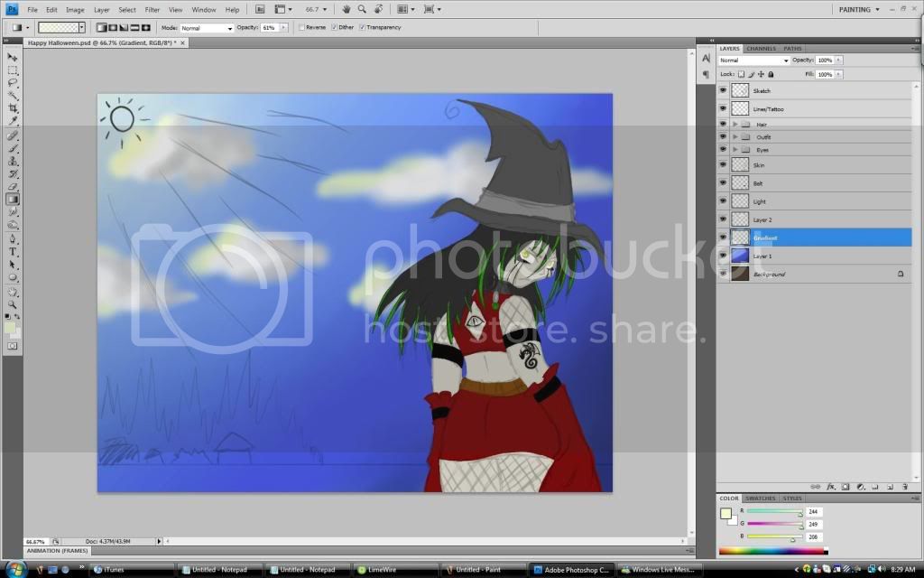Select the Hand tool in the options bar
This screenshot has width=924, height=578.
point(346,9)
